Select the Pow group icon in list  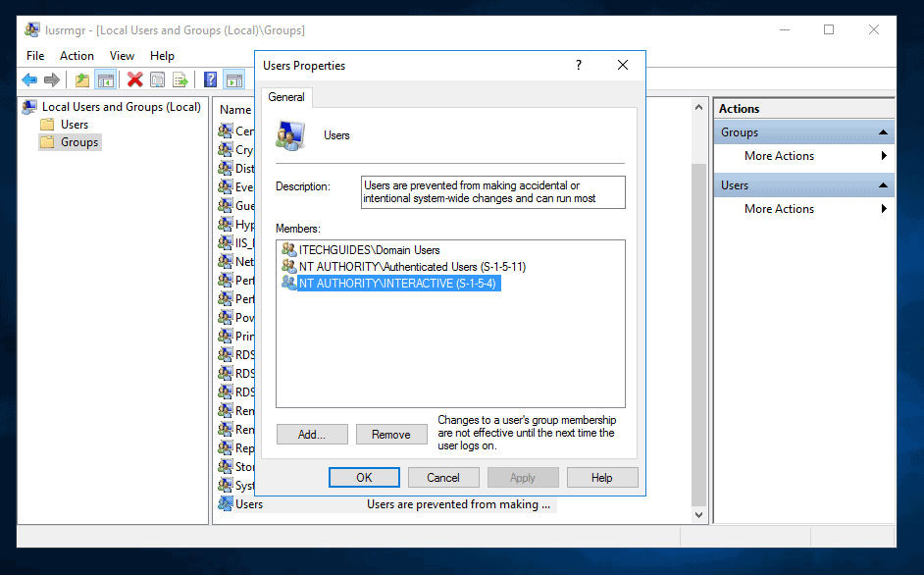[225, 317]
